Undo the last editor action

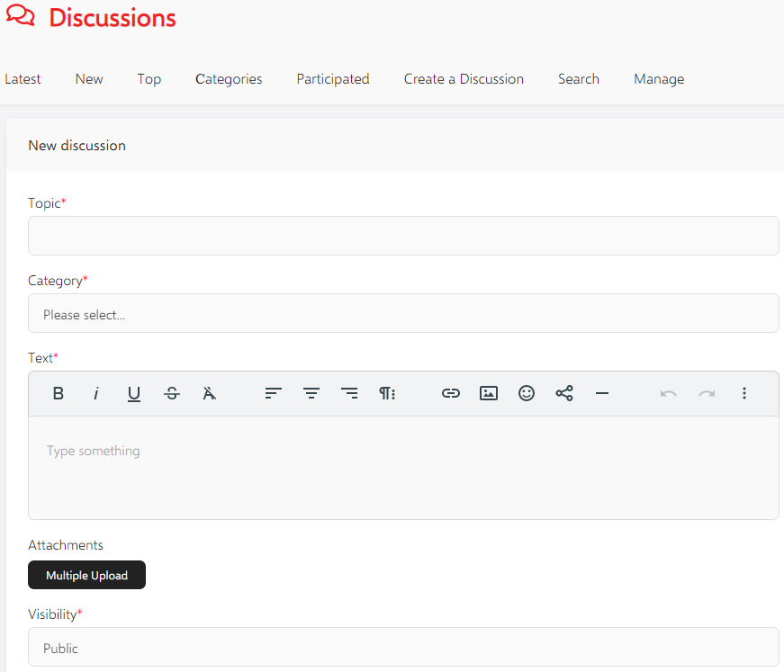coord(669,394)
